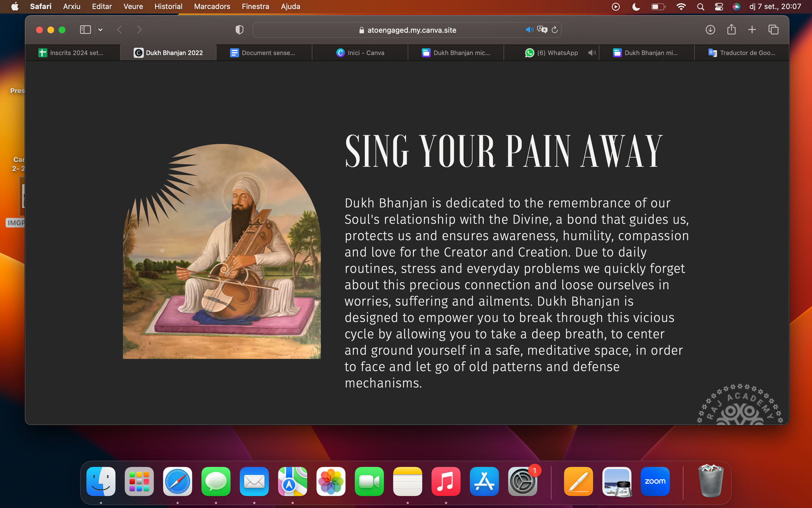
Task: Open Control Center
Action: click(719, 7)
